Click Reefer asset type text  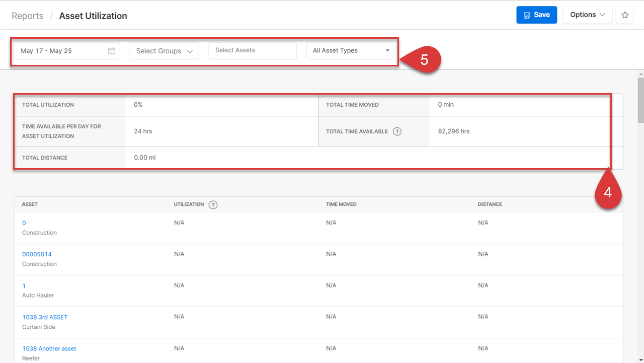tap(31, 358)
